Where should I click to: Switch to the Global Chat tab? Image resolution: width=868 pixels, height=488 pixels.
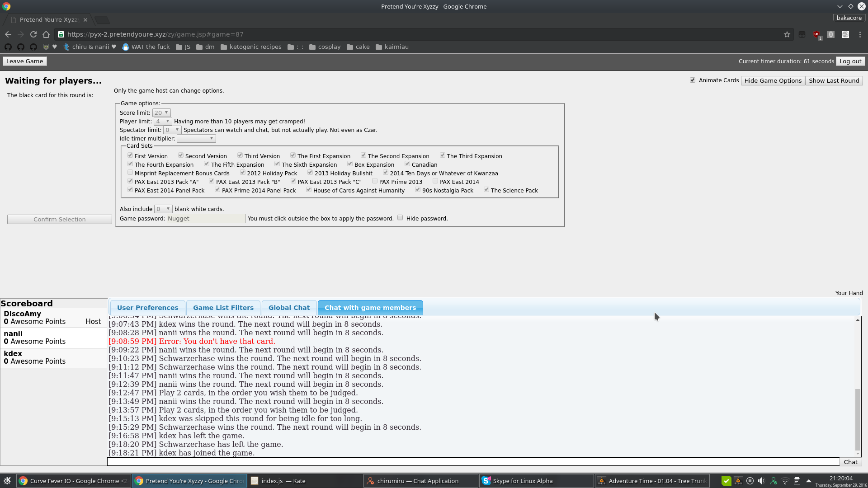[x=289, y=308]
